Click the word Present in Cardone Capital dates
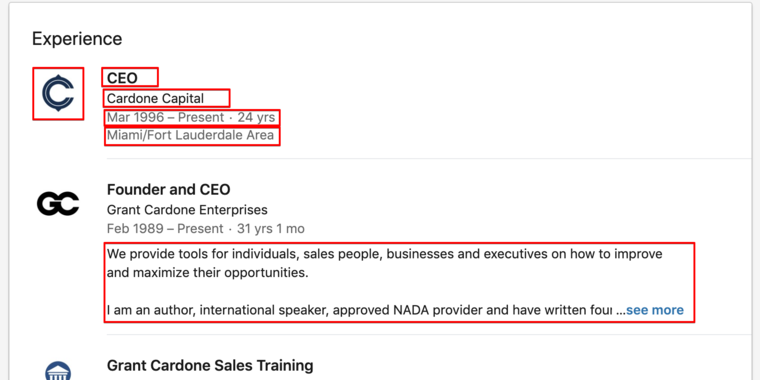The width and height of the screenshot is (760, 380). (x=201, y=117)
